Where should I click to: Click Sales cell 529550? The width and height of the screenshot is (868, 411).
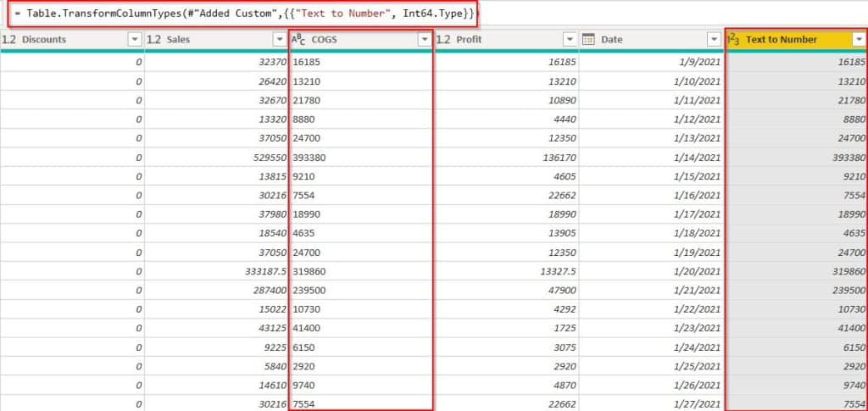click(216, 158)
